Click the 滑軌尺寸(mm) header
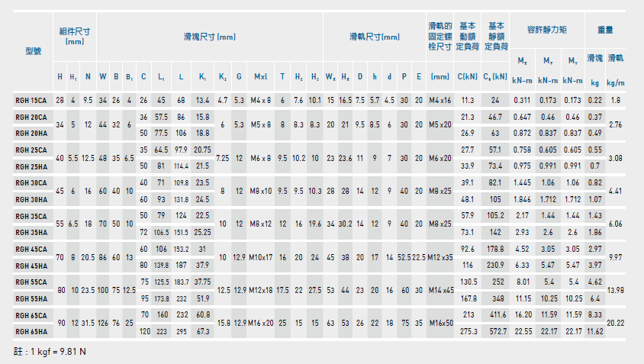Screen dimensions: 644x364 374,36
